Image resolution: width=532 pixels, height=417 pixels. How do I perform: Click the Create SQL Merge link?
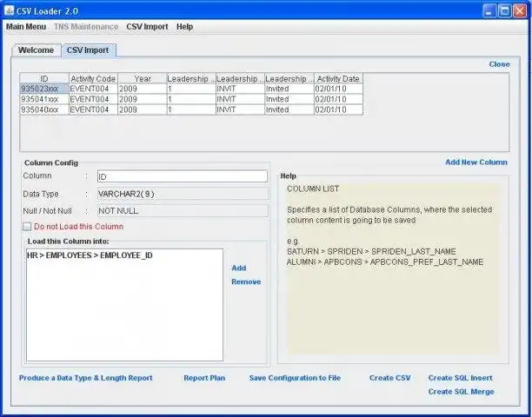click(461, 392)
